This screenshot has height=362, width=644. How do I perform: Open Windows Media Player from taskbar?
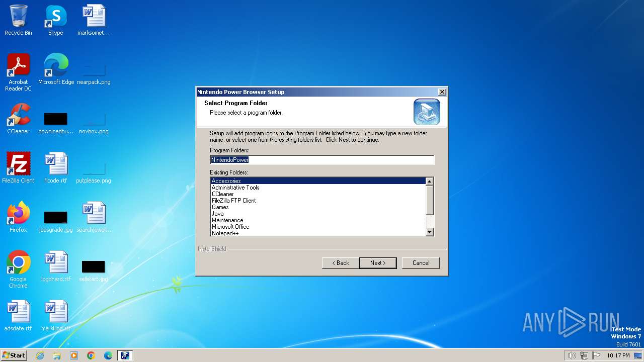click(x=74, y=355)
